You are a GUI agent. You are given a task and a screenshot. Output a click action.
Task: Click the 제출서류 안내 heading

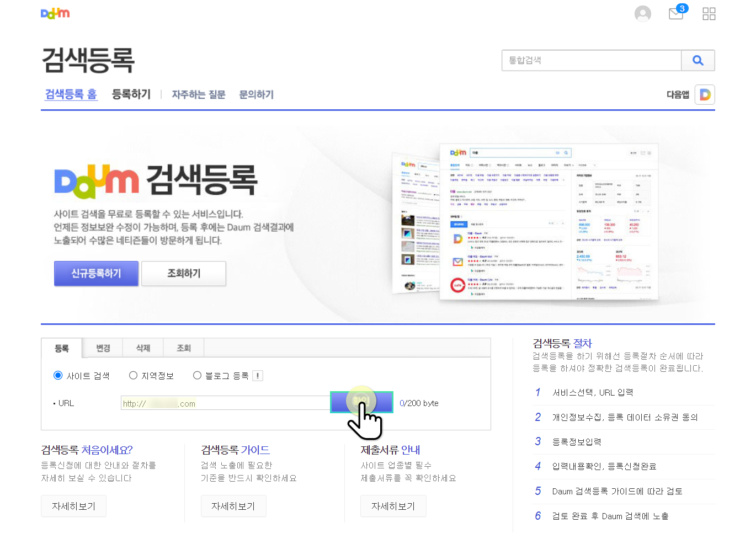point(390,450)
